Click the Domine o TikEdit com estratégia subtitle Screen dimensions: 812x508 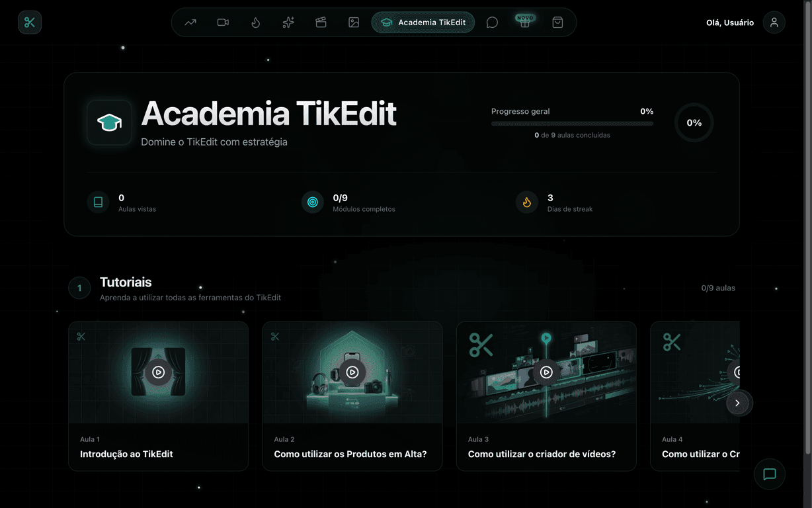click(214, 142)
